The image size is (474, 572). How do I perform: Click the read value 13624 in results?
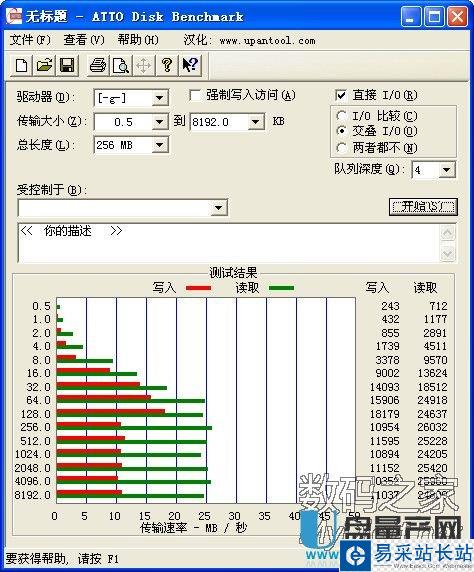pos(432,373)
